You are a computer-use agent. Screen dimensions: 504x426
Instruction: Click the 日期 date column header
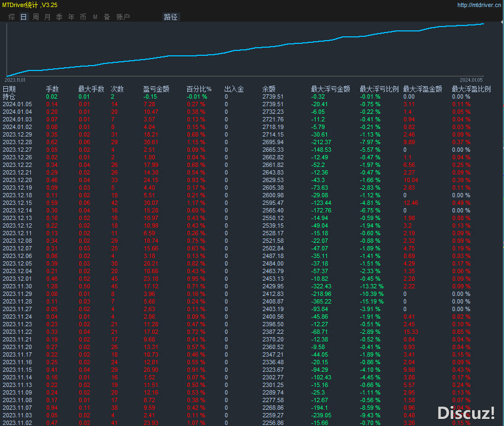pos(9,89)
